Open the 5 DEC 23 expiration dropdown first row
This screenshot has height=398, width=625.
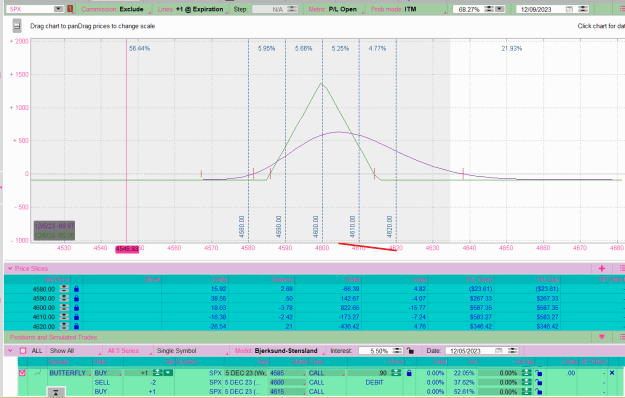246,373
